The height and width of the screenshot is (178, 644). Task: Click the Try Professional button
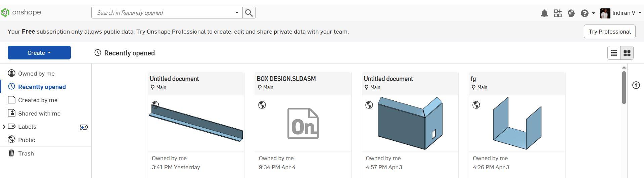609,32
